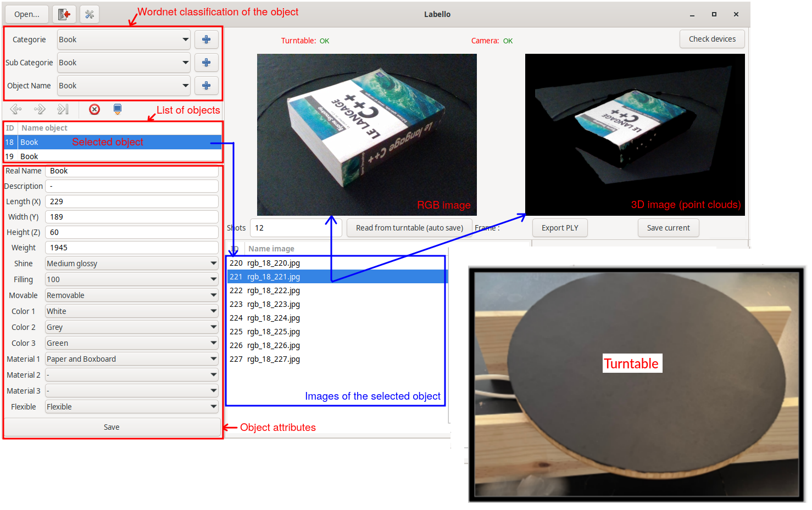Viewport: 812px width, 510px height.
Task: Add a new Object Name with plus button
Action: tap(207, 86)
